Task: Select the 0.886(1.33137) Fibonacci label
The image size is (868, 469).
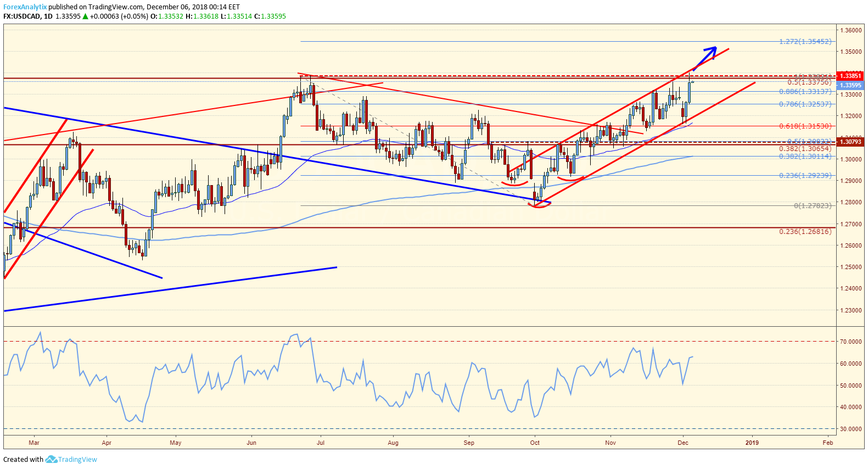Action: point(805,92)
